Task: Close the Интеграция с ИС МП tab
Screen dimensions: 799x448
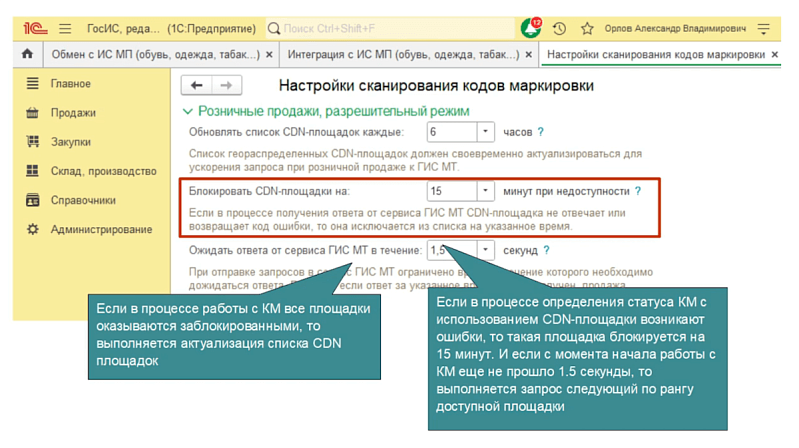Action: click(529, 55)
